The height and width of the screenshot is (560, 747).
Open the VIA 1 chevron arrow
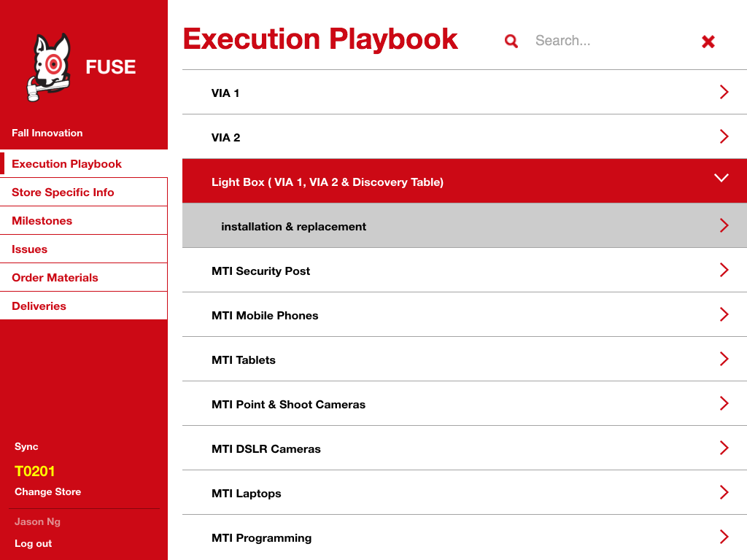tap(724, 92)
